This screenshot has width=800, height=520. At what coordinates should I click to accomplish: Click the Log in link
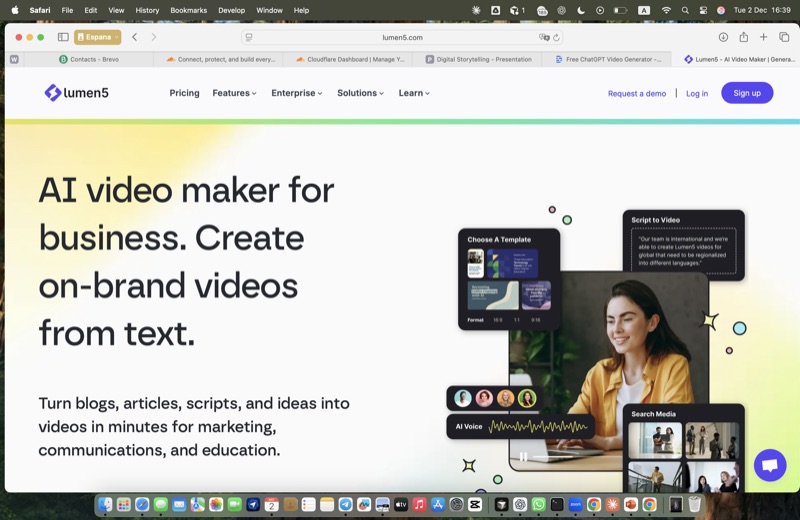[x=697, y=93]
